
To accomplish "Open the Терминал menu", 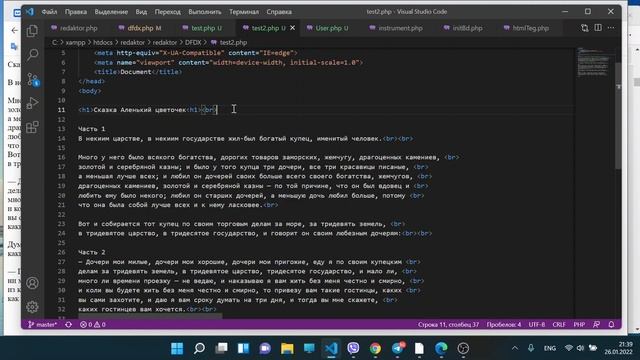I will (x=244, y=12).
